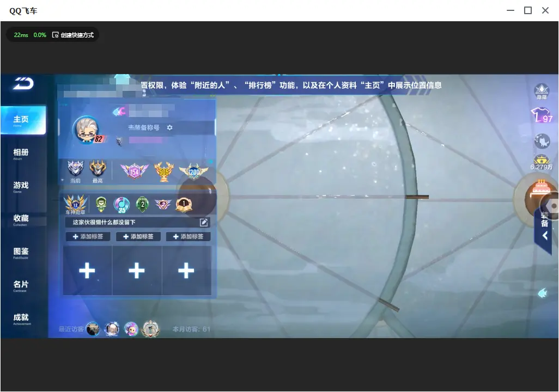Open the 图鉴 FieldGuide tab
Image resolution: width=559 pixels, height=392 pixels.
click(x=21, y=253)
